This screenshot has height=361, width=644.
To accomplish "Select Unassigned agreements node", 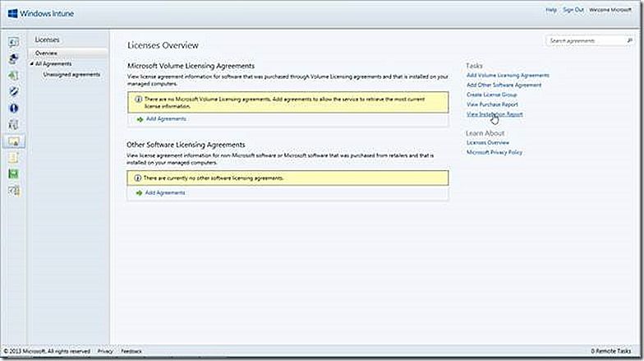I will click(71, 74).
